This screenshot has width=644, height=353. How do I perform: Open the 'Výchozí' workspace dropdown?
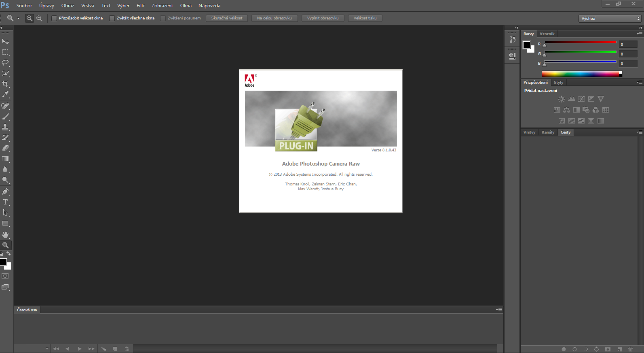point(610,18)
